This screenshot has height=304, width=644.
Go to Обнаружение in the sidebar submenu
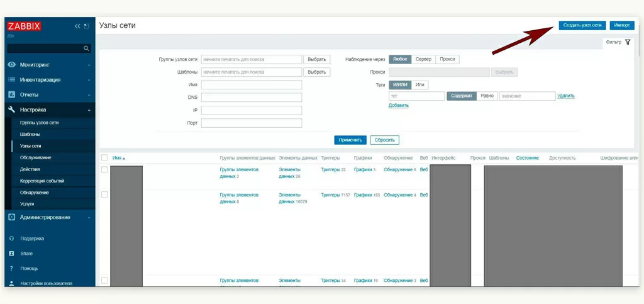click(x=35, y=193)
